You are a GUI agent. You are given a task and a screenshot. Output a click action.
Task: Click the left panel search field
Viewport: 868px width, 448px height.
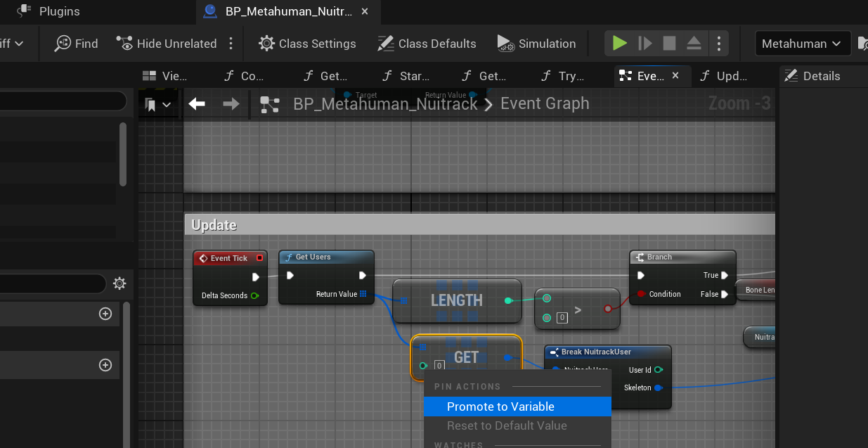coord(63,101)
